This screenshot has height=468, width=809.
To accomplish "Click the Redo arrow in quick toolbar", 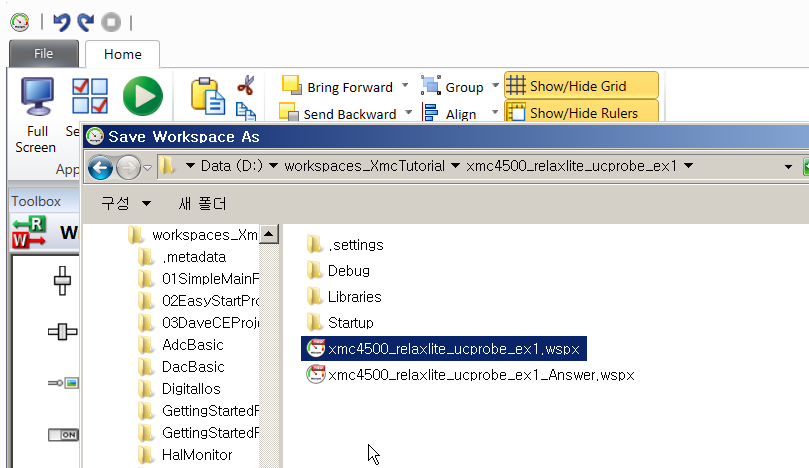I will tap(86, 22).
